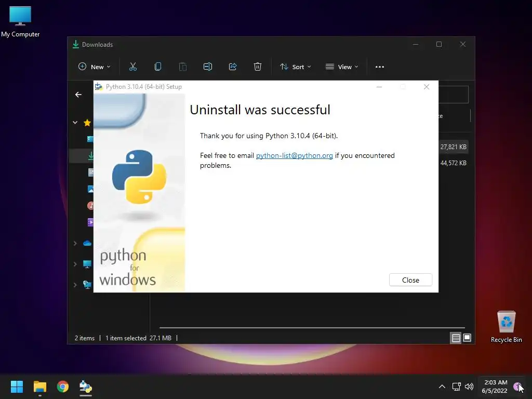Click the Python Setup taskbar icon
The height and width of the screenshot is (399, 532).
pos(86,387)
